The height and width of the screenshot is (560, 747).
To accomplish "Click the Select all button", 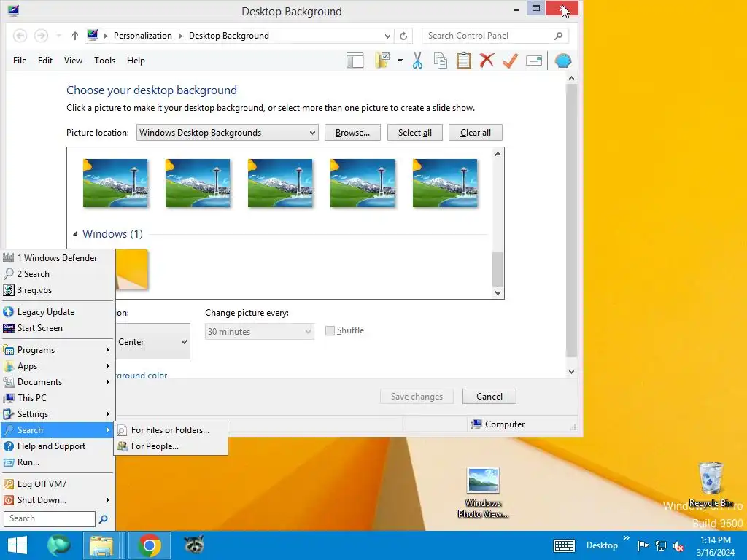I will click(415, 133).
